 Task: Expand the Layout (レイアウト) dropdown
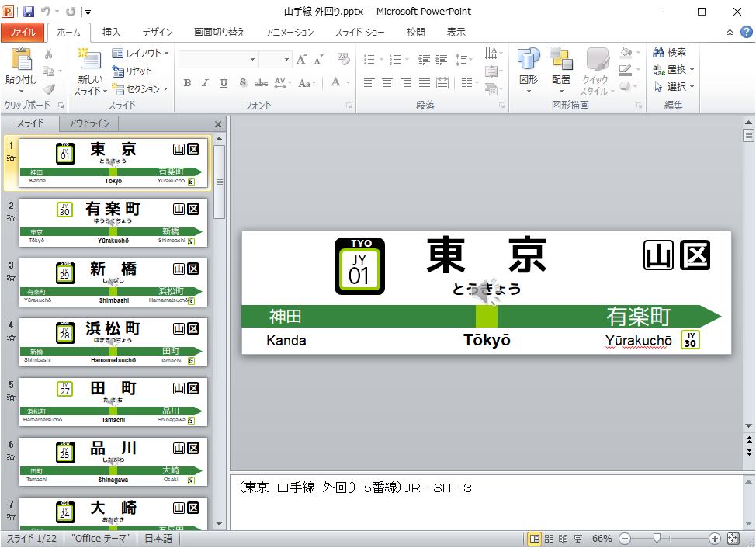click(x=140, y=53)
